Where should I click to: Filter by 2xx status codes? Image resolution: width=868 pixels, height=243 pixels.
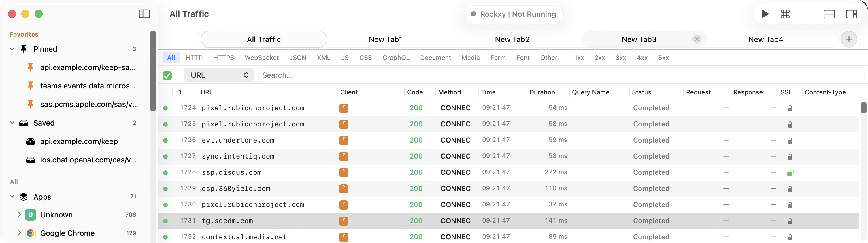(x=599, y=58)
